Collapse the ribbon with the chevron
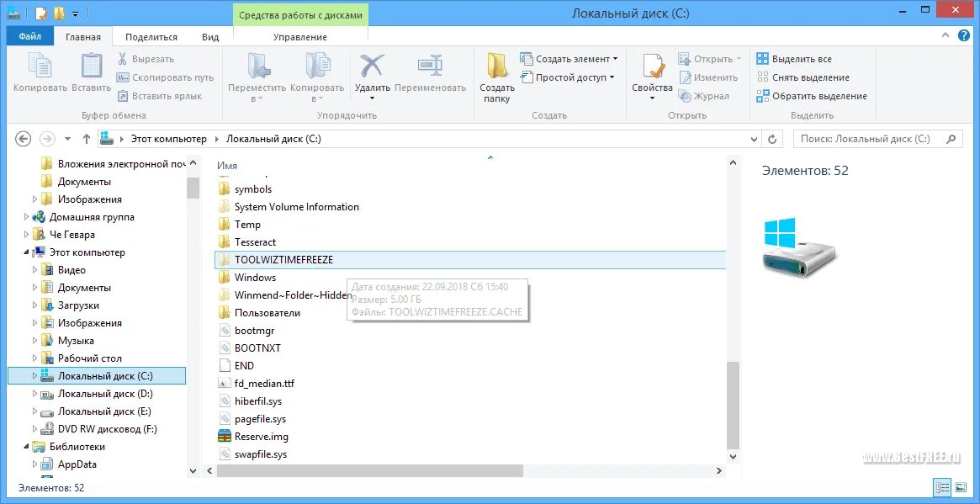The image size is (980, 504). tap(945, 36)
